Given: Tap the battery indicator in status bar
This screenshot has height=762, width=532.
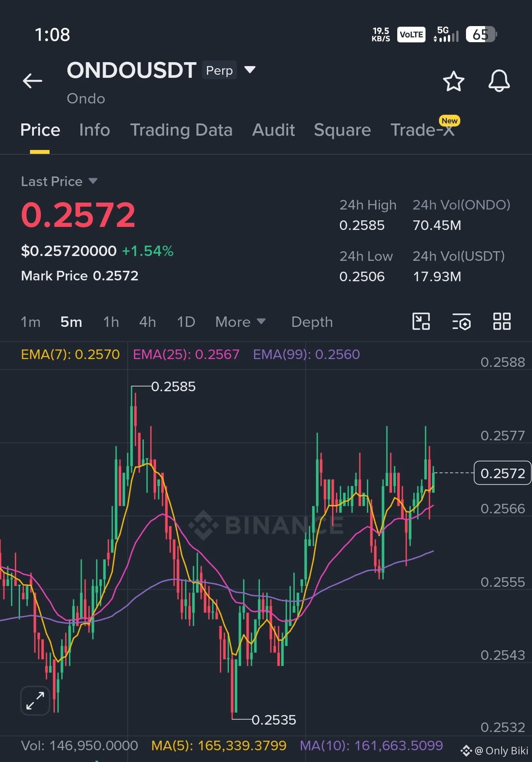Looking at the screenshot, I should (x=481, y=34).
